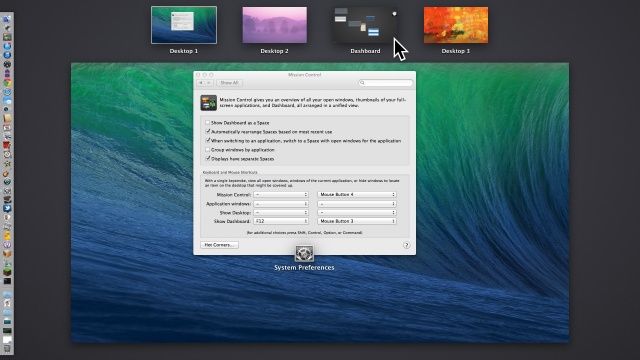Go forward in System Preferences
640x360 pixels.
(209, 83)
